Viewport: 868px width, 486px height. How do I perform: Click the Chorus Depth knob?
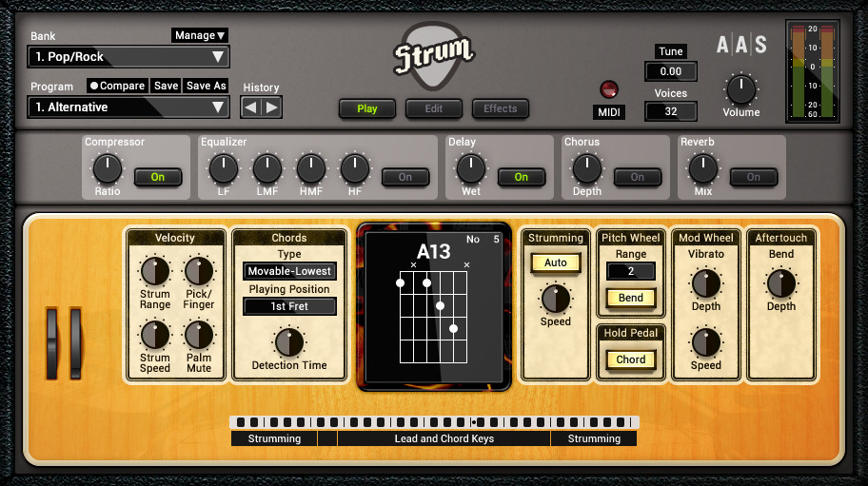(587, 168)
